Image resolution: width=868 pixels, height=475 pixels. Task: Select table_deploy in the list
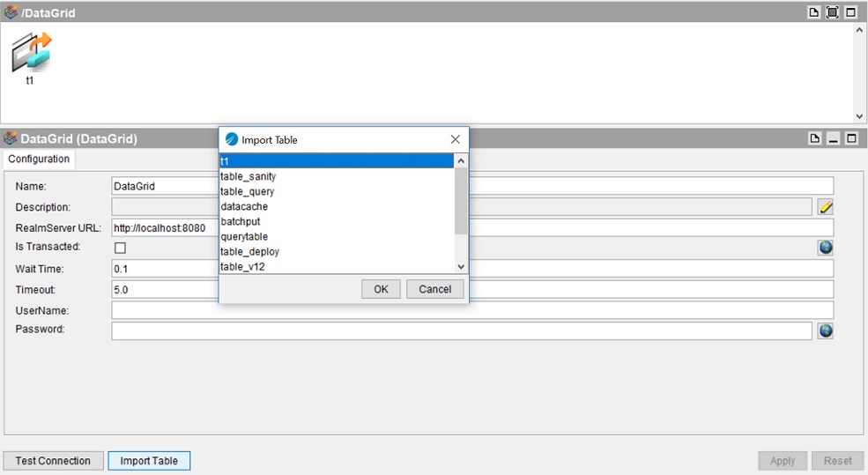click(337, 251)
